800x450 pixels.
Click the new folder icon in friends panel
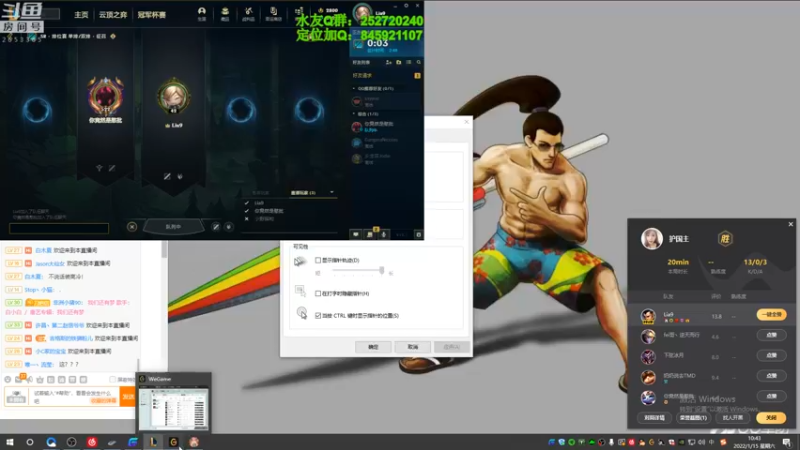tap(398, 62)
